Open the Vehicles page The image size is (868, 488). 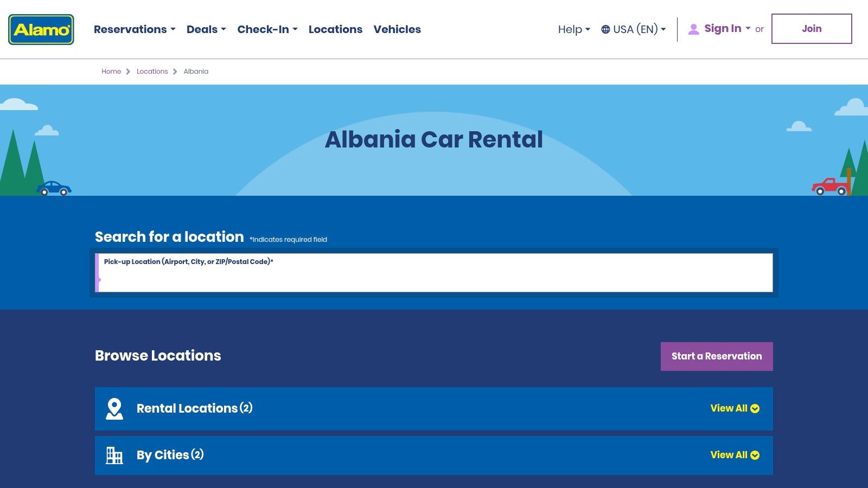(x=397, y=29)
